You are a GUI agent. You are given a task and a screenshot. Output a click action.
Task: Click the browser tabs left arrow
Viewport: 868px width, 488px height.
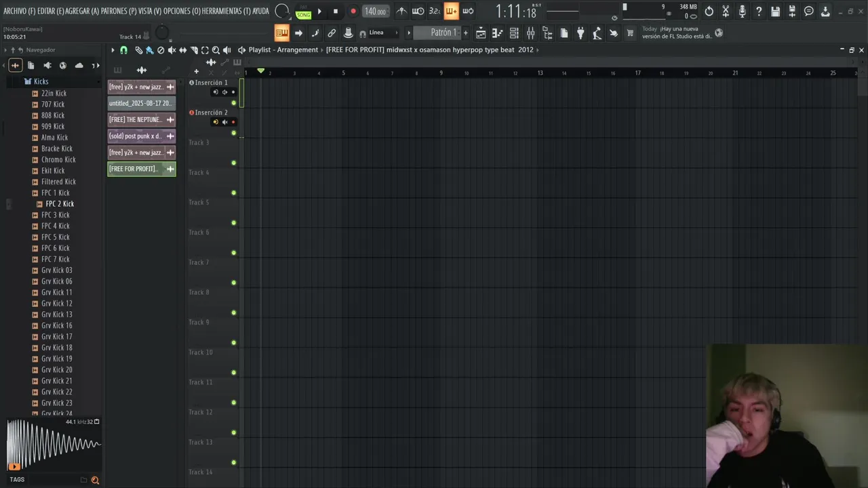coord(3,65)
